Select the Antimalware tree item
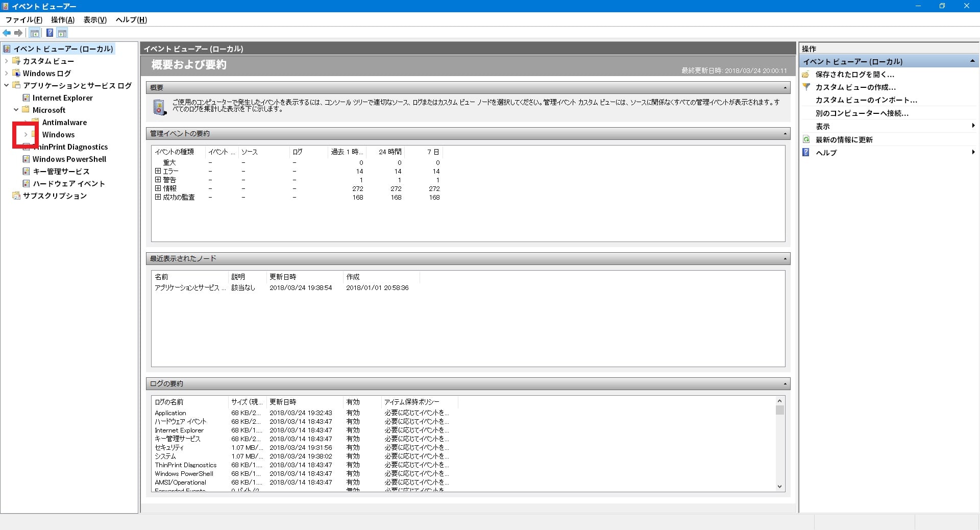This screenshot has height=530, width=980. click(64, 123)
